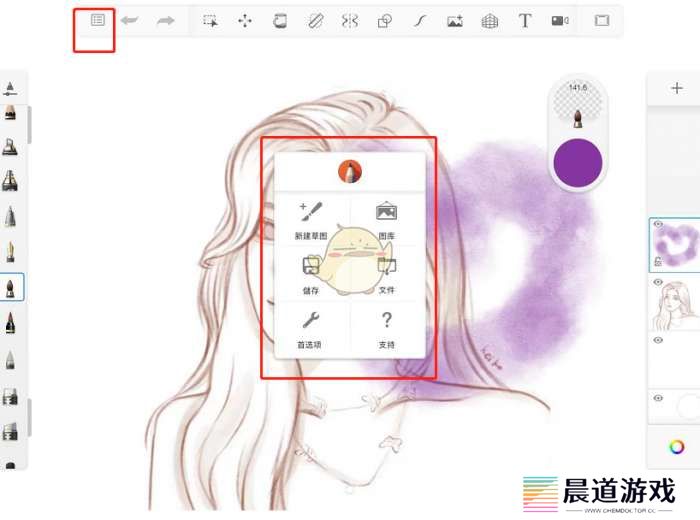Open 首选项 preferences

[x=311, y=330]
